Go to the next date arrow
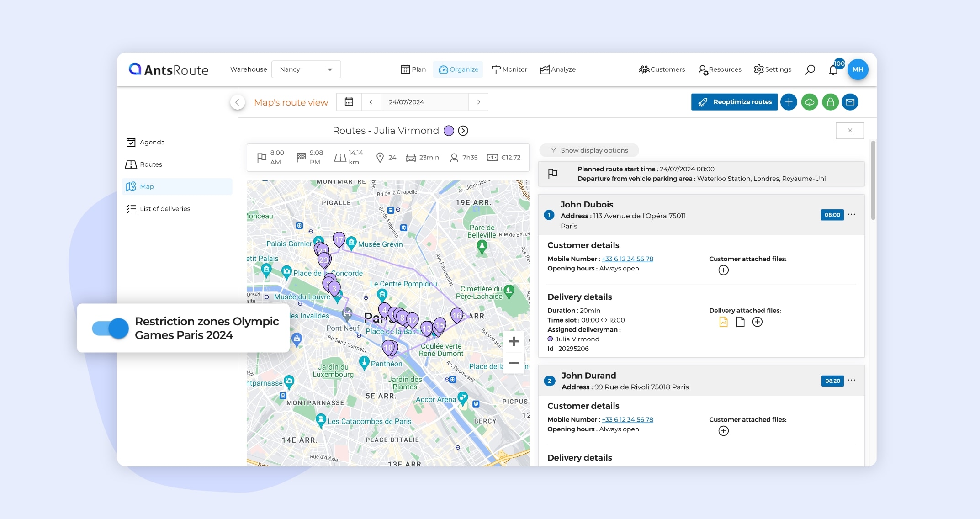The height and width of the screenshot is (519, 980). pos(478,102)
